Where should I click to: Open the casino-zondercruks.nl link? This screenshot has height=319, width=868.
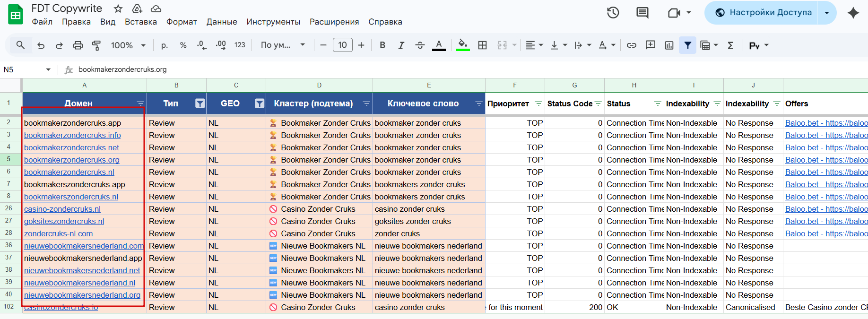pos(62,209)
